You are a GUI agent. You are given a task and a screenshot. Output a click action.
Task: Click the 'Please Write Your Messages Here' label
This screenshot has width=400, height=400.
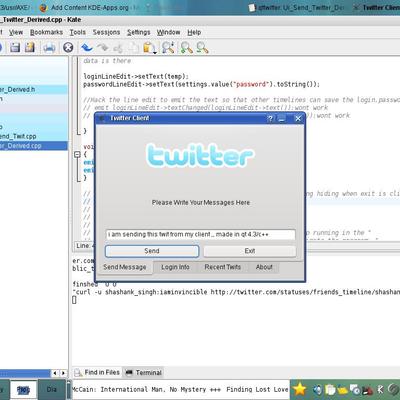201,203
